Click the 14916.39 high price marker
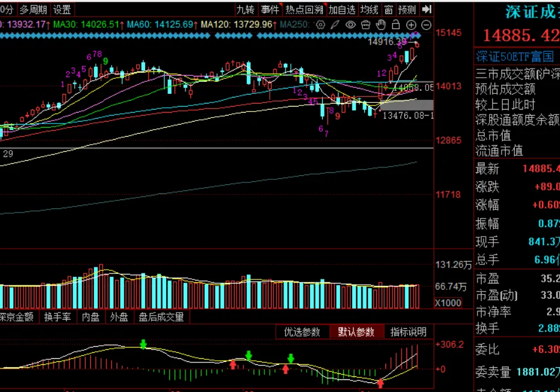The width and height of the screenshot is (560, 392). click(x=387, y=42)
